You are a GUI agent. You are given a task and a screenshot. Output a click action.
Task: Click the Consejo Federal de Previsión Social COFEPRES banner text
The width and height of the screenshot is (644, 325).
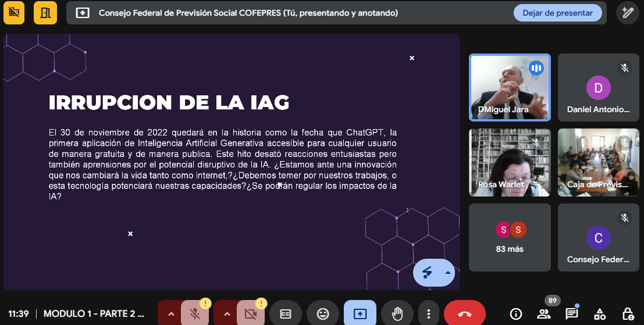coord(248,13)
